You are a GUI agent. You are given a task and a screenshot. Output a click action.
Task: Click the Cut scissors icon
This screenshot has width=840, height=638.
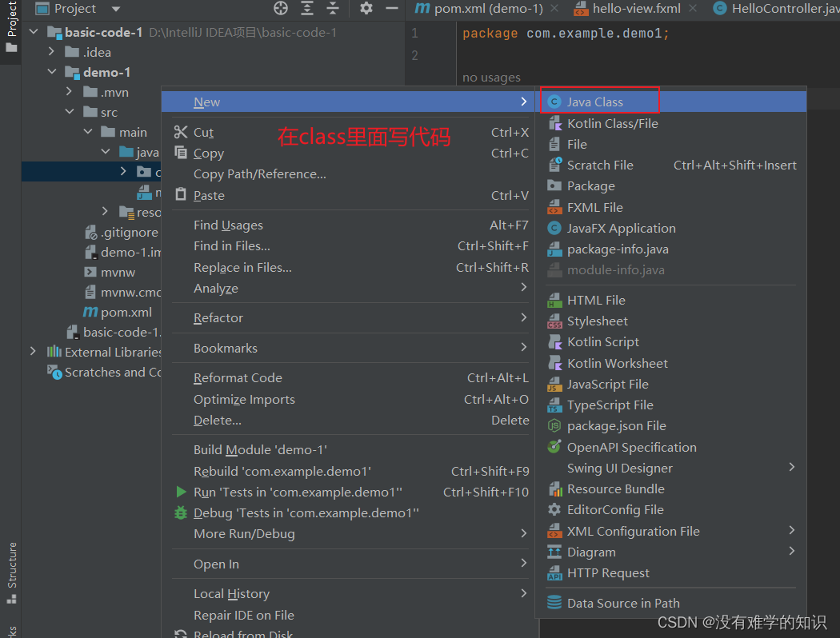tap(181, 132)
